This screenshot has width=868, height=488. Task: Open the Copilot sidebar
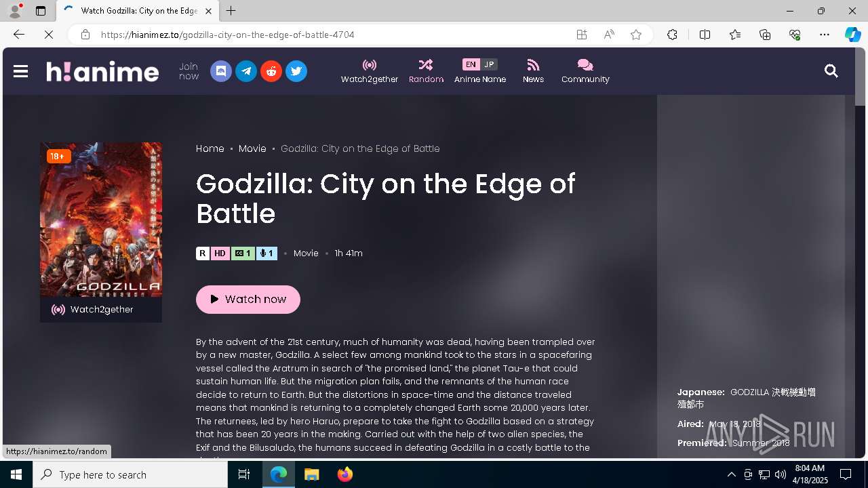pyautogui.click(x=852, y=35)
